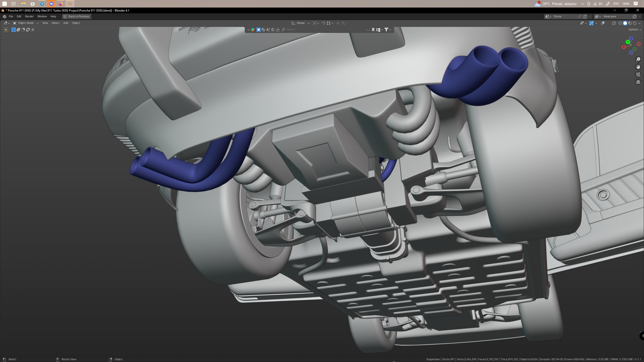Toggle camera view icon
Screen dimensions: 644x362
point(638,74)
